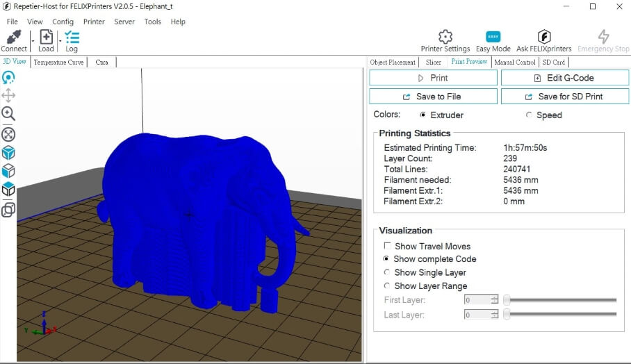Click the Last Layer number field

(477, 315)
